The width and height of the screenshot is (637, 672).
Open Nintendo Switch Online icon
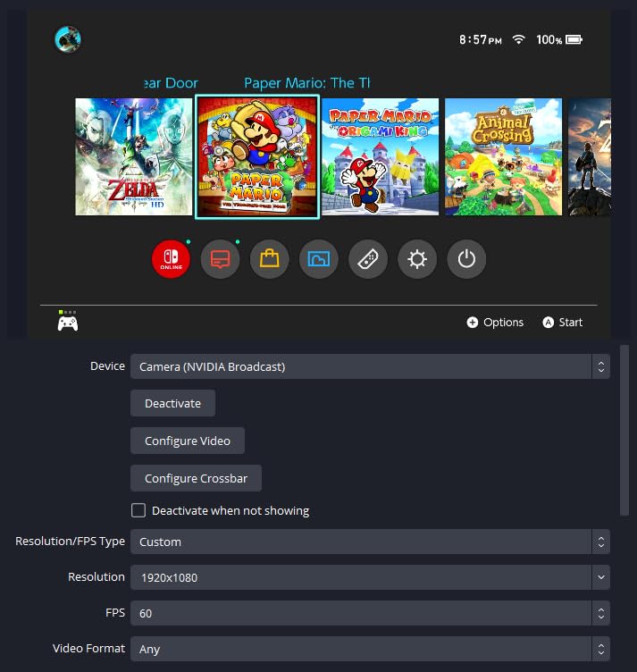tap(171, 259)
